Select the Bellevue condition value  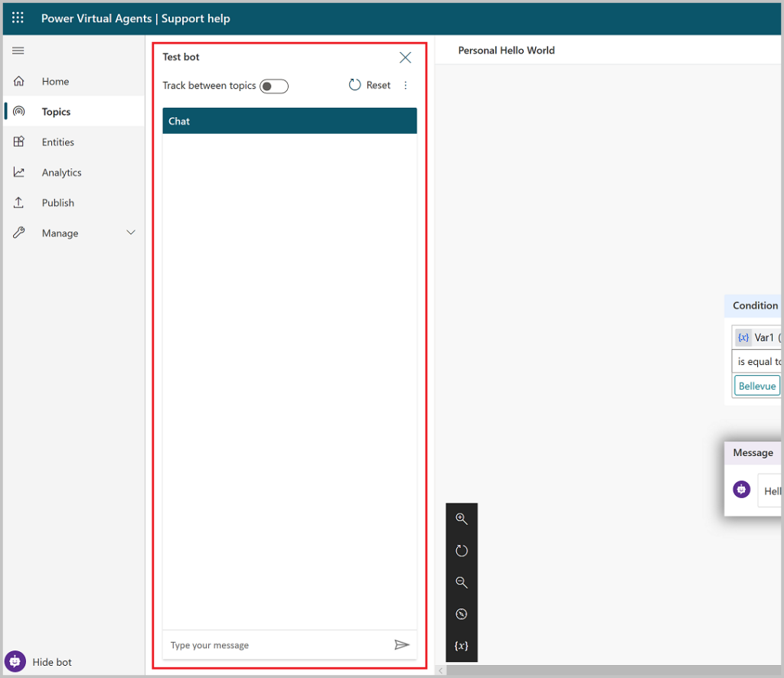click(756, 386)
